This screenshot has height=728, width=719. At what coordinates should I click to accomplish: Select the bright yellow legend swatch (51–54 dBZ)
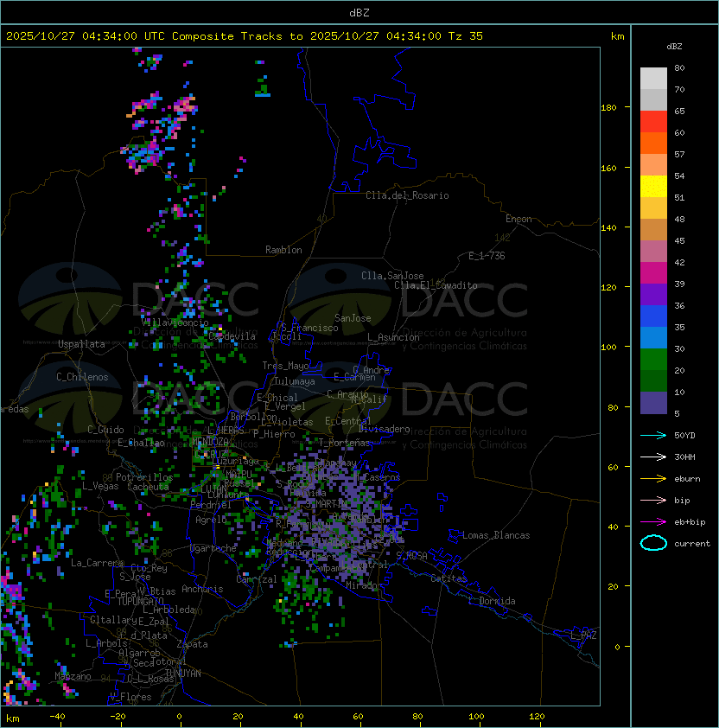(x=653, y=187)
